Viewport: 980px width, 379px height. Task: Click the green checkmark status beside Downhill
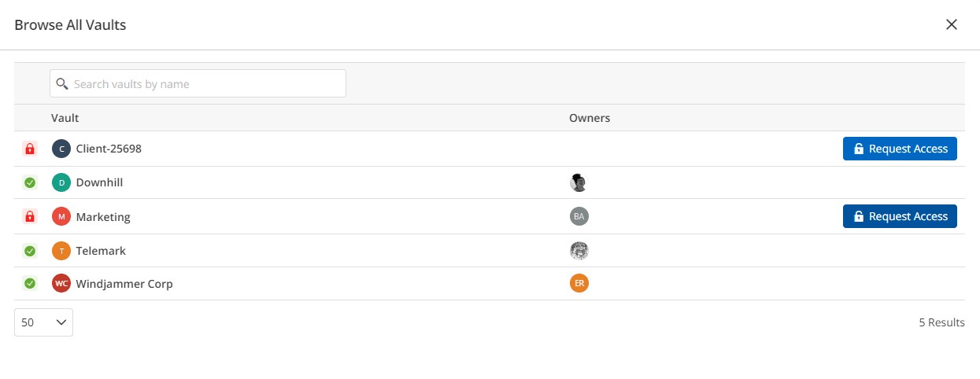pos(30,183)
